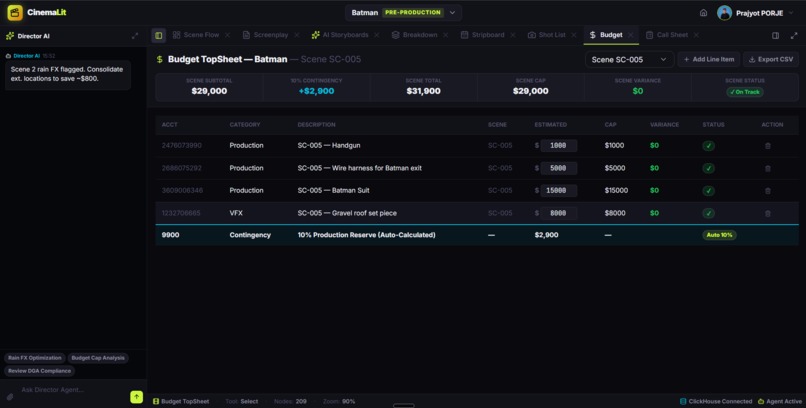This screenshot has height=408, width=806.
Task: Click the Auto 10% contingency badge
Action: pyautogui.click(x=719, y=235)
